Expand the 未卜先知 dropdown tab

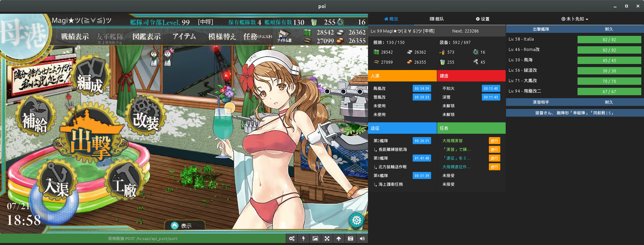click(x=575, y=19)
